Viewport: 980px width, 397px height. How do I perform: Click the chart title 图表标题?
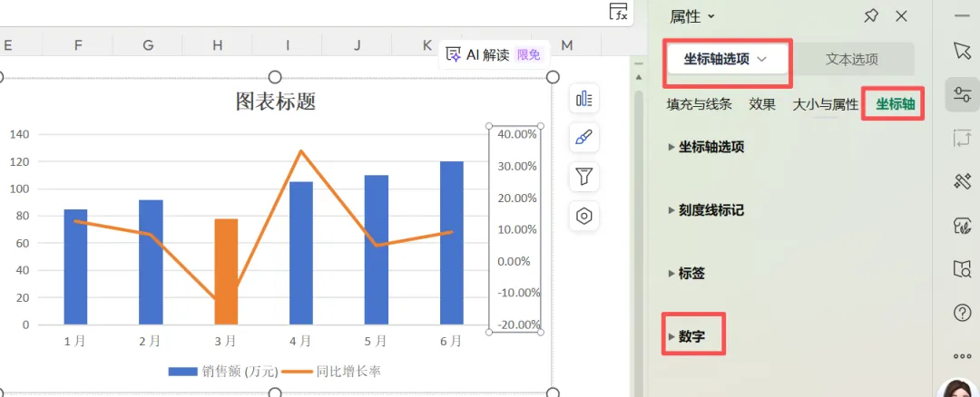pos(276,102)
